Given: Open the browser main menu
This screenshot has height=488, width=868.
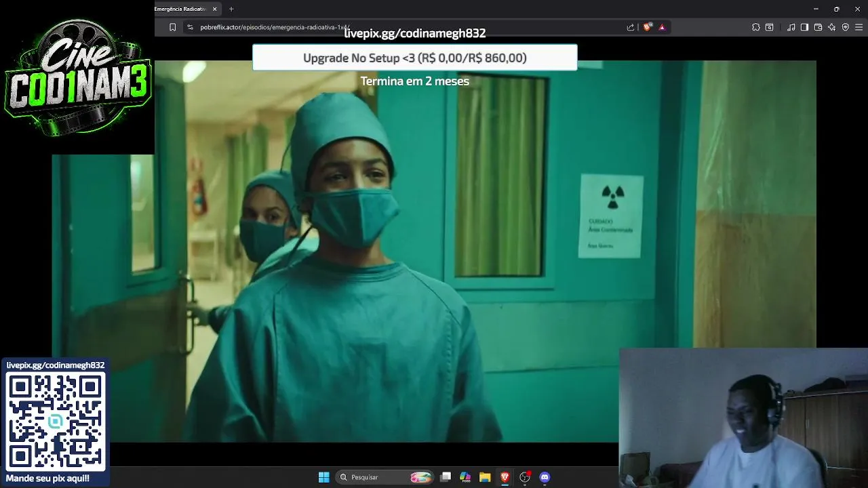Looking at the screenshot, I should [859, 27].
